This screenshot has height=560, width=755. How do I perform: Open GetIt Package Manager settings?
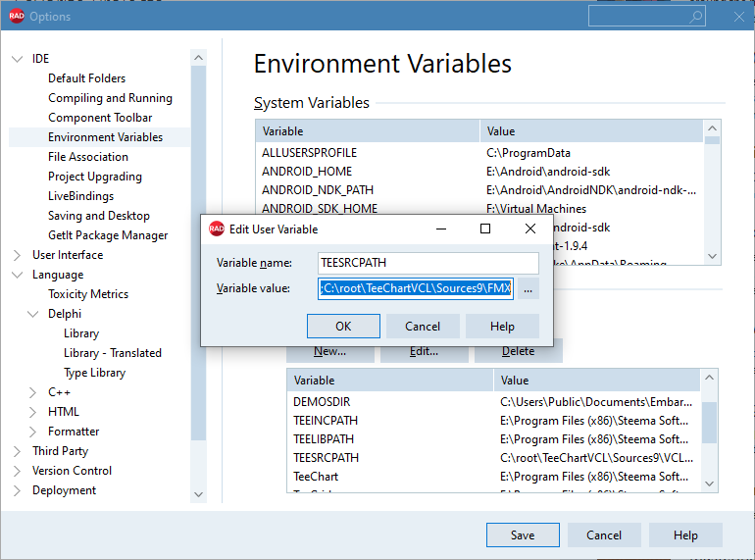point(108,235)
